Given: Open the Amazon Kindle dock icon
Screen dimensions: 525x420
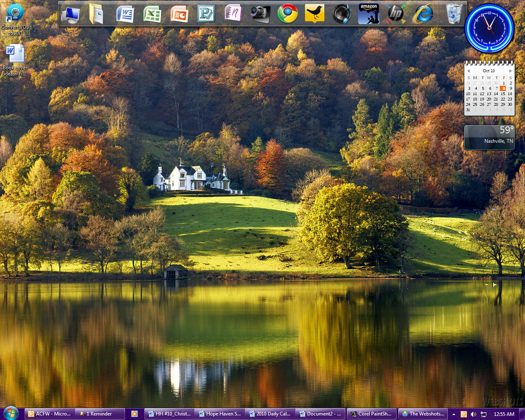Looking at the screenshot, I should [369, 14].
